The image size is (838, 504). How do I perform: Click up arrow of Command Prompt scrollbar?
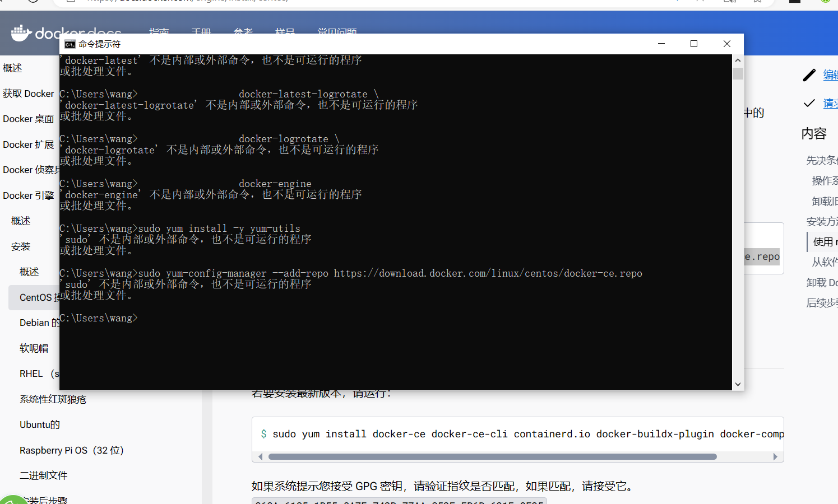[x=738, y=60]
